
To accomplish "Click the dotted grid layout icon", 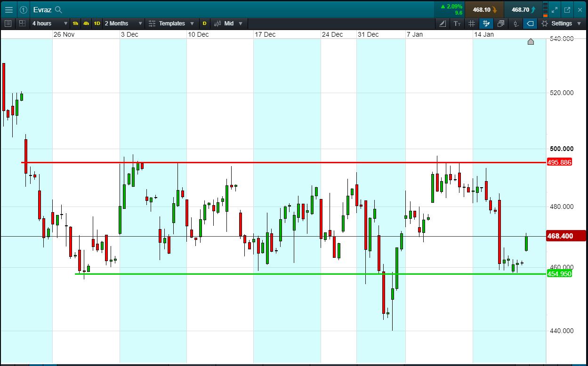I will [x=22, y=23].
